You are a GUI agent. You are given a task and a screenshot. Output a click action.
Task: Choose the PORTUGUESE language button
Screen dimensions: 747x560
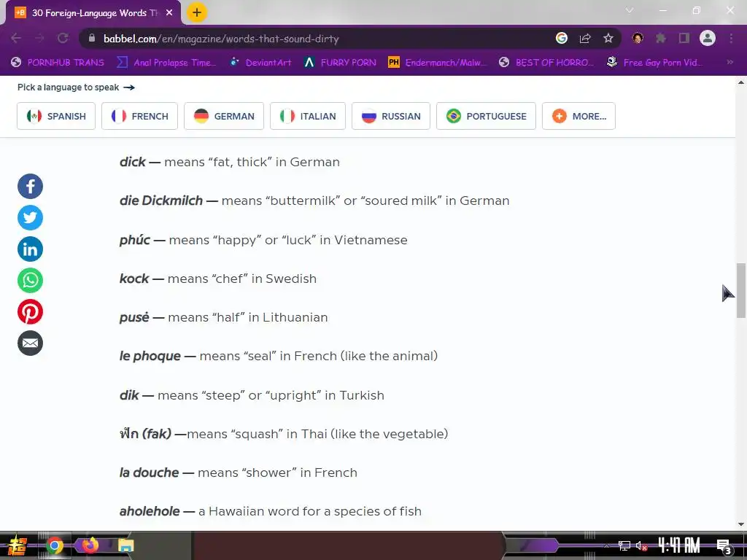click(486, 116)
